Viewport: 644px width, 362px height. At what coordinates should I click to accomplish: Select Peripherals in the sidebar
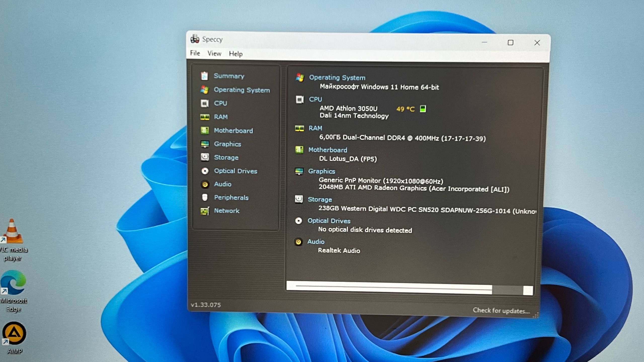(x=231, y=198)
